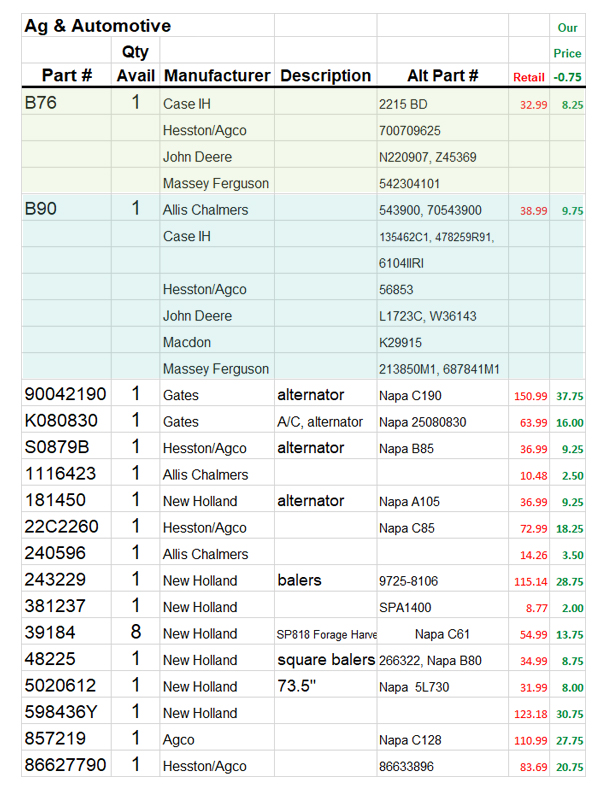
Task: Select the "Part #" column header
Action: pos(67,76)
